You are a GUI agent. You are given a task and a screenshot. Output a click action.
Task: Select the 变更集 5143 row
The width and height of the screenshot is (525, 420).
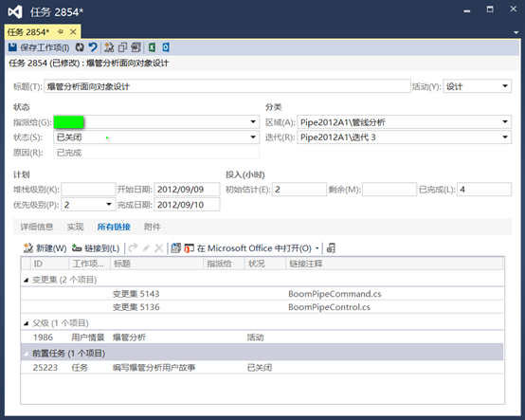(x=262, y=294)
